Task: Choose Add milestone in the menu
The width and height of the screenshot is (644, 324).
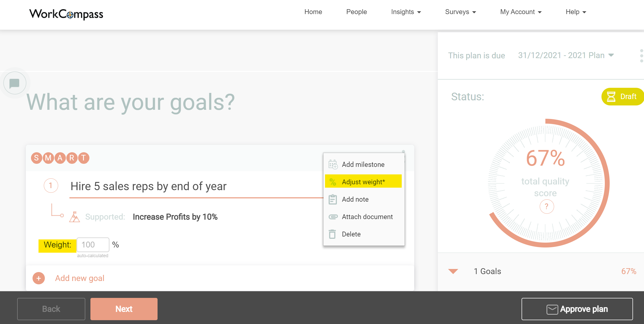Action: [363, 164]
